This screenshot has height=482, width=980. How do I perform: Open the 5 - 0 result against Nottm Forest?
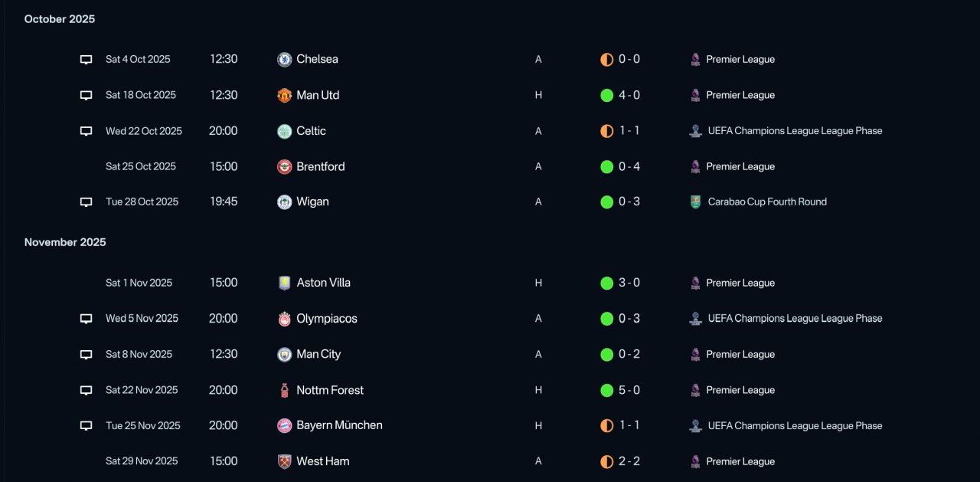[629, 390]
